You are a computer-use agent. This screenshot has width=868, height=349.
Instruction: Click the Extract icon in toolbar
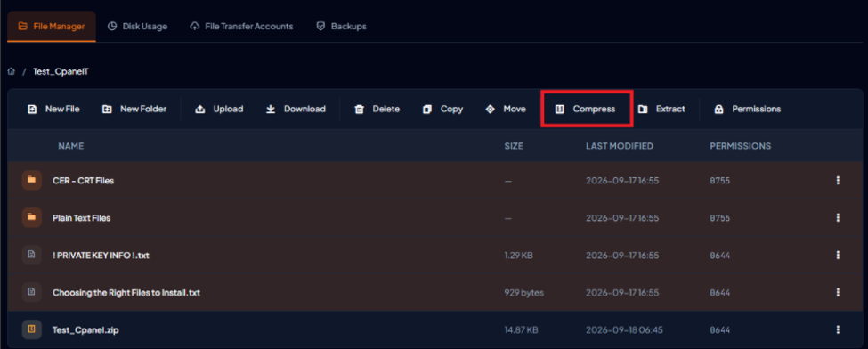[x=643, y=110]
